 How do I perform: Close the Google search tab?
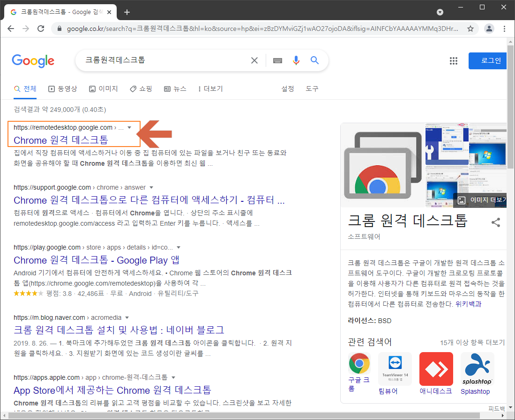click(109, 12)
